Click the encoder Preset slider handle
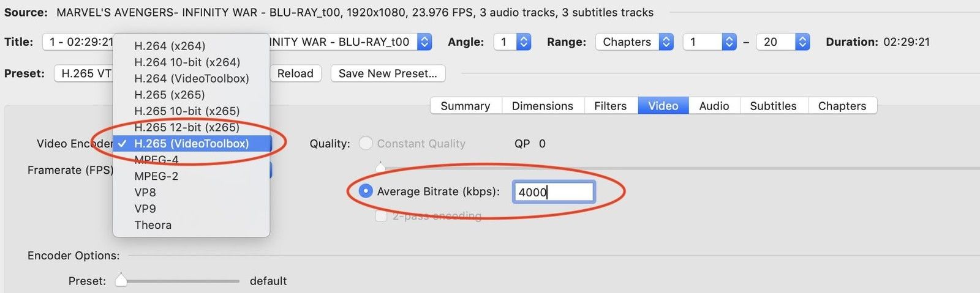Screen dimensions: 980x293 pyautogui.click(x=121, y=280)
